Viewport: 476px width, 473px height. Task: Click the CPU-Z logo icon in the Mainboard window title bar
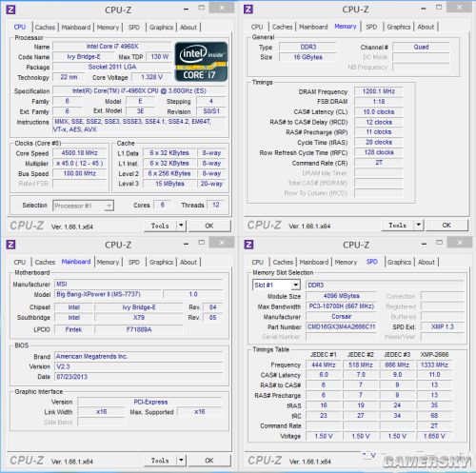click(10, 245)
